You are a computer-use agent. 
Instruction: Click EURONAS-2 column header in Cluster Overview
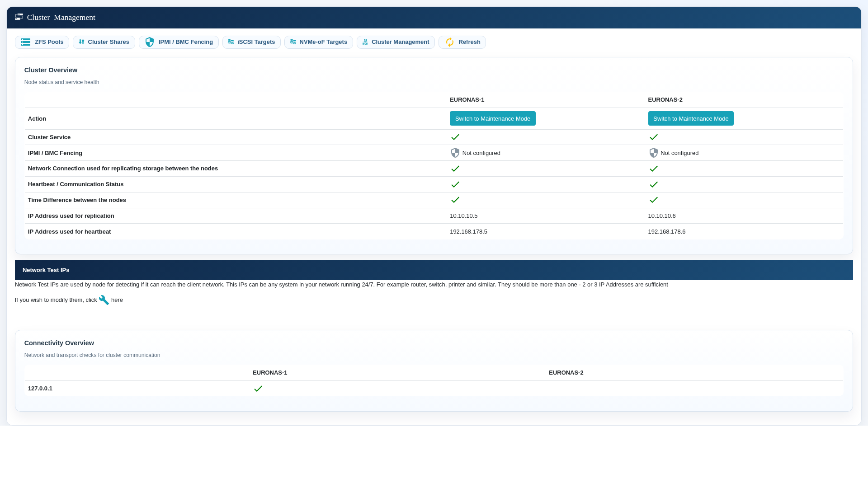click(x=665, y=100)
